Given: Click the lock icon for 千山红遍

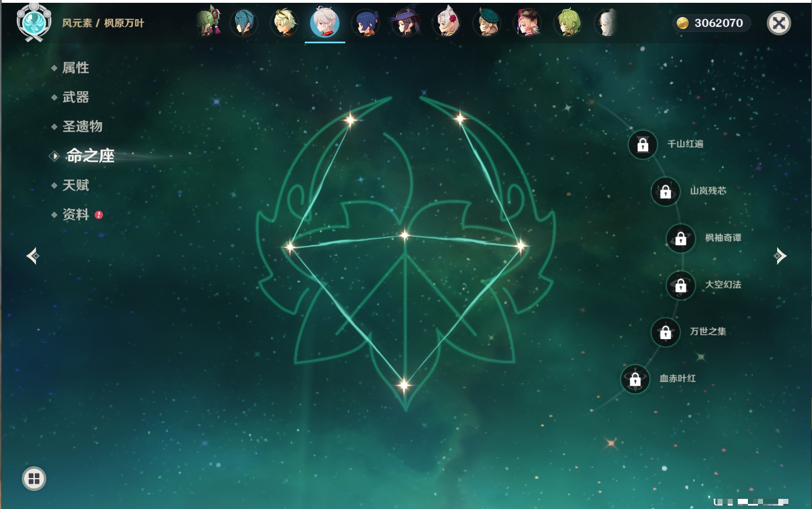Looking at the screenshot, I should click(x=643, y=145).
